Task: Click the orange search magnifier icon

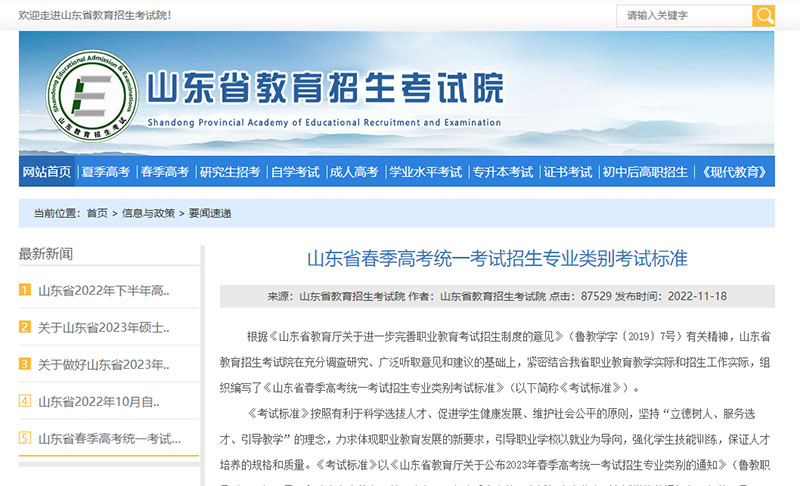Action: tap(764, 16)
